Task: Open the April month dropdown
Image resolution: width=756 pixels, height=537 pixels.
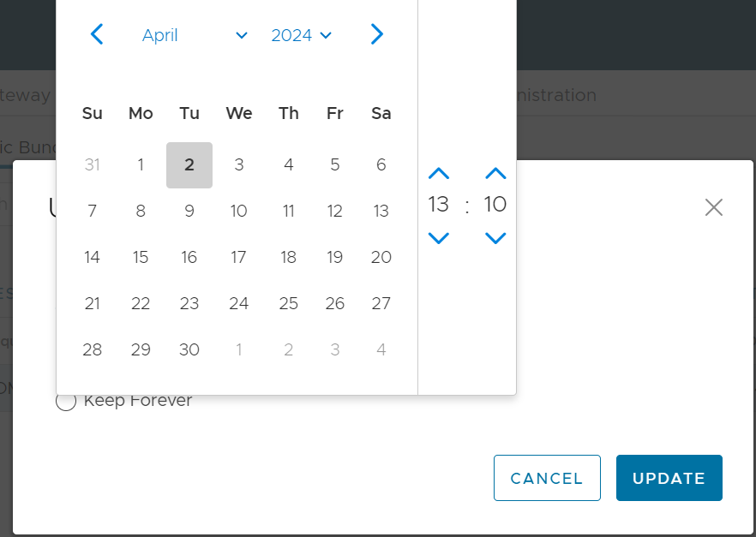Action: point(195,35)
